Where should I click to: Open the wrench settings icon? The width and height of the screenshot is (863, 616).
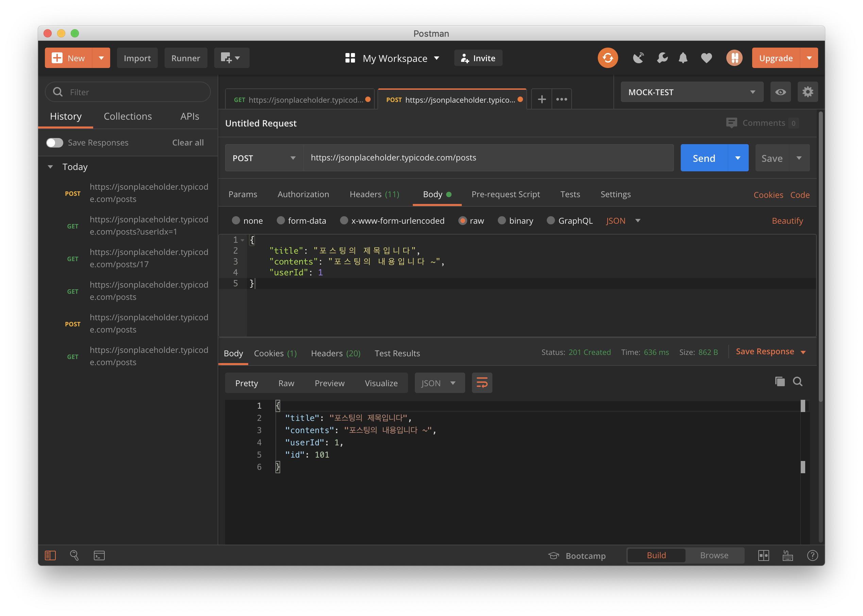662,58
